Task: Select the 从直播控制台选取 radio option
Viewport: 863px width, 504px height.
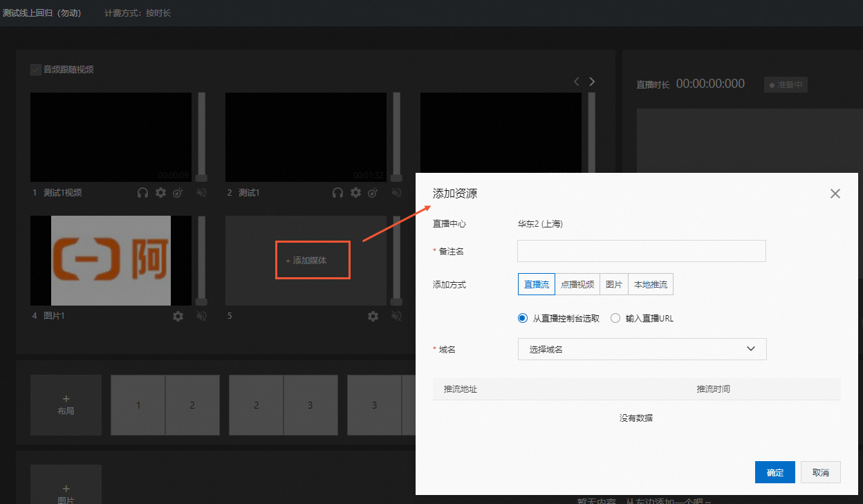Action: (523, 318)
